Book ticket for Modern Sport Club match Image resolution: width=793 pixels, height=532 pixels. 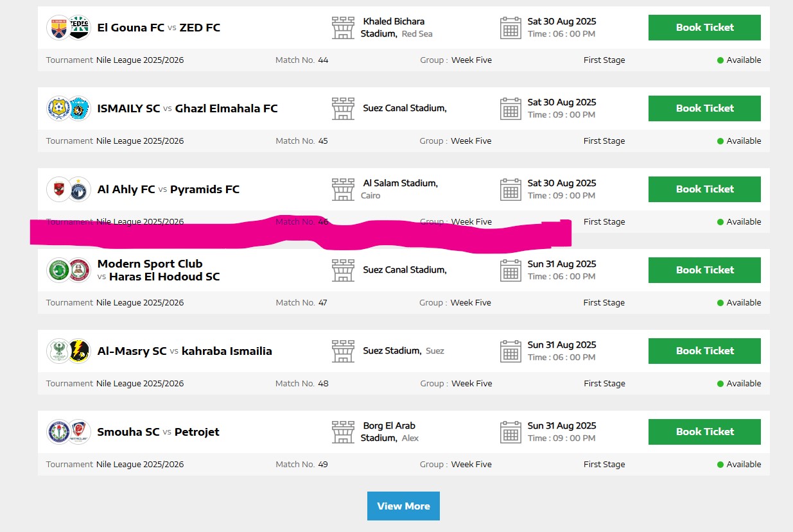704,270
